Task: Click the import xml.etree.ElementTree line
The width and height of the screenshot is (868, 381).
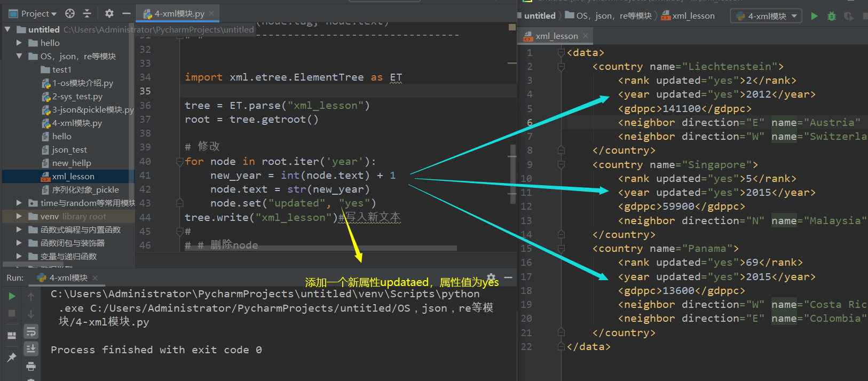Action: pos(293,77)
